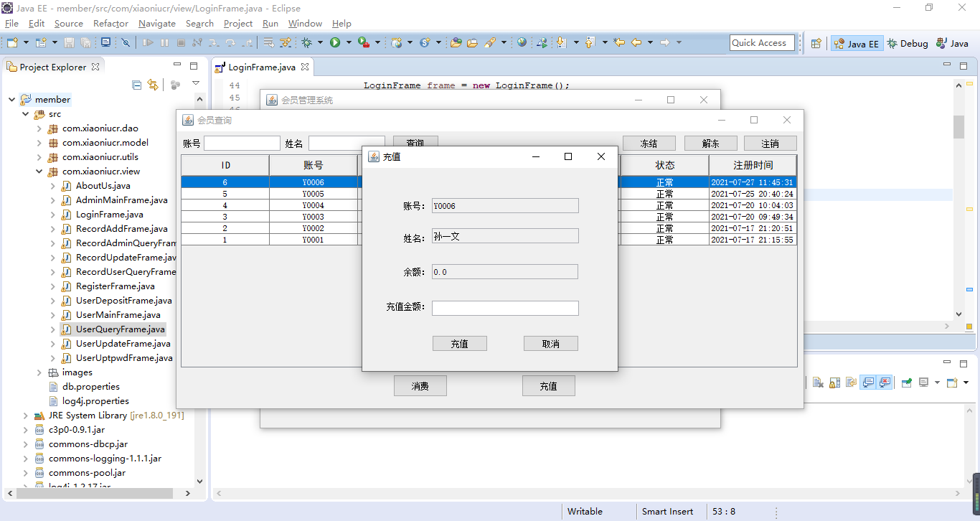
Task: Click the Open Web Browser globe icon
Action: point(522,43)
